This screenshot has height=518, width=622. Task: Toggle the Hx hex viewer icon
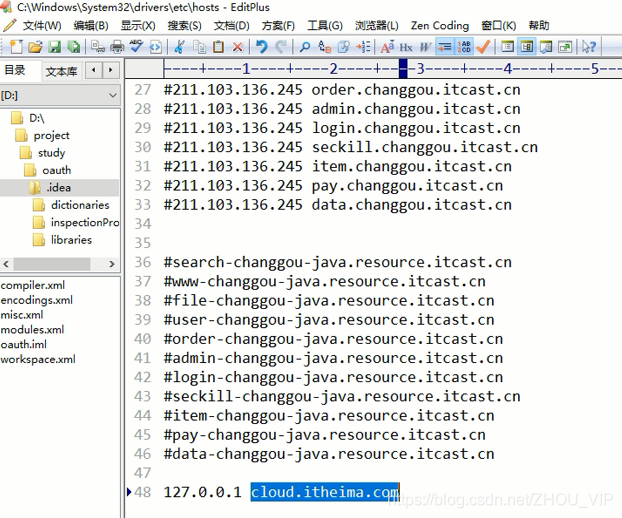(x=406, y=47)
